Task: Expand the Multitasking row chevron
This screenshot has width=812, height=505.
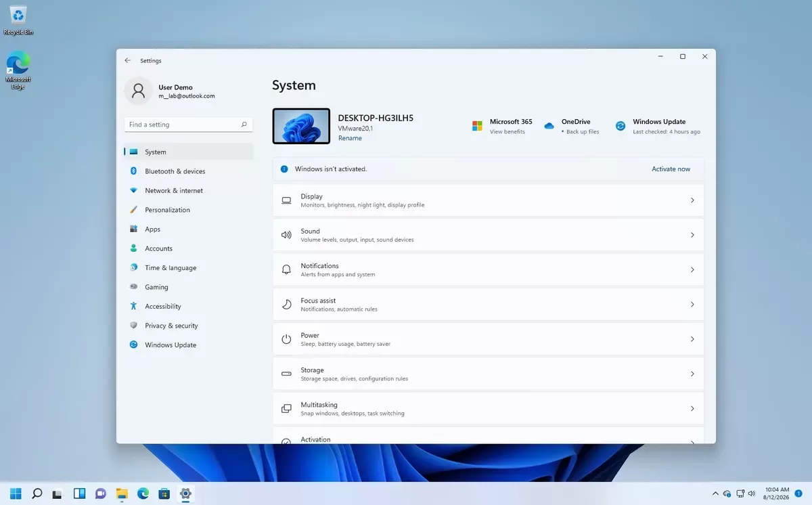Action: 692,409
